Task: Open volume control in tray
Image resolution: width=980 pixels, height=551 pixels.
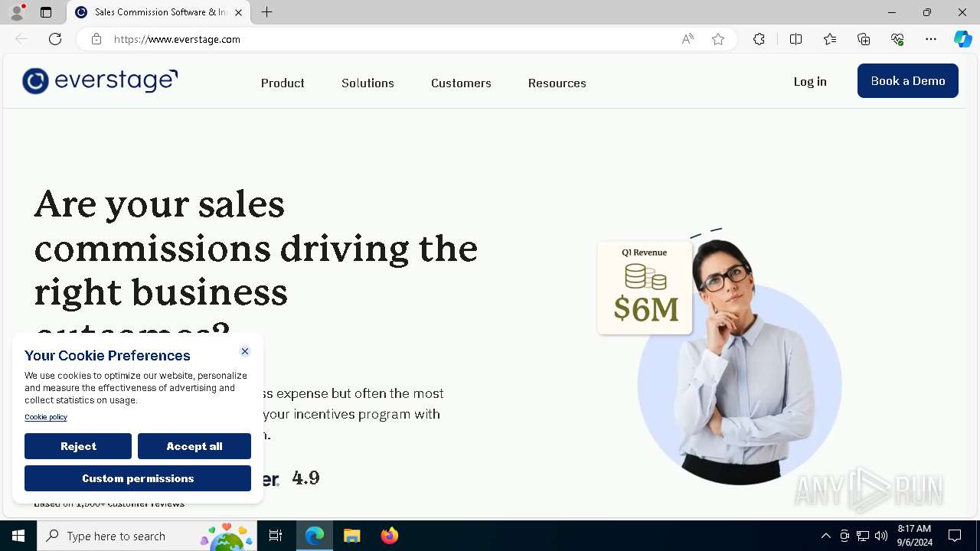Action: [x=881, y=536]
